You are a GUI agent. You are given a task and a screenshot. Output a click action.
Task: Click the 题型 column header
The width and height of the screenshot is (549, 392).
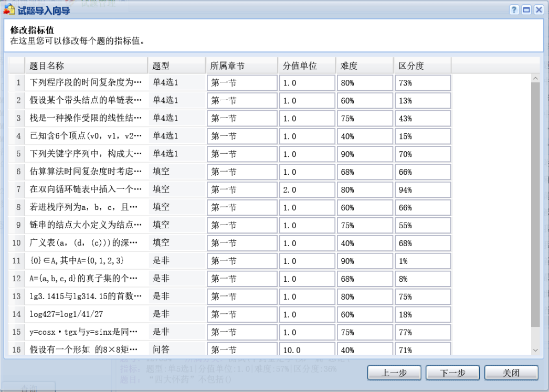point(176,66)
